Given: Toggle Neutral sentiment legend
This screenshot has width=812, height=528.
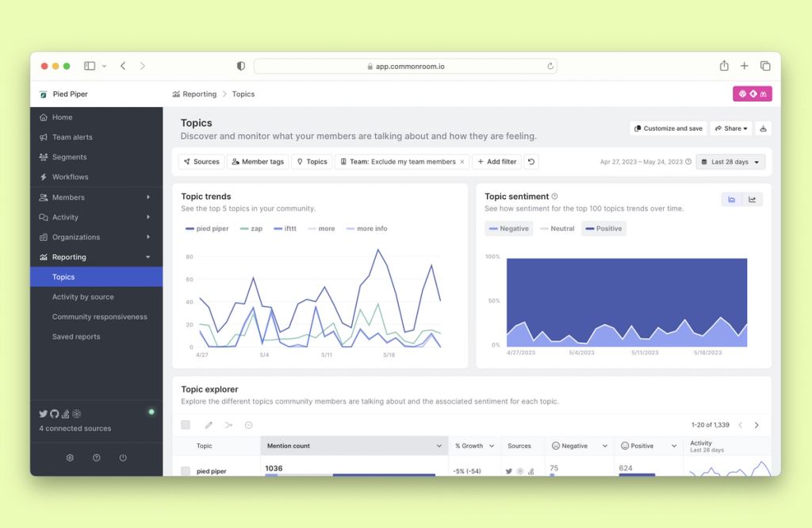Looking at the screenshot, I should [557, 228].
